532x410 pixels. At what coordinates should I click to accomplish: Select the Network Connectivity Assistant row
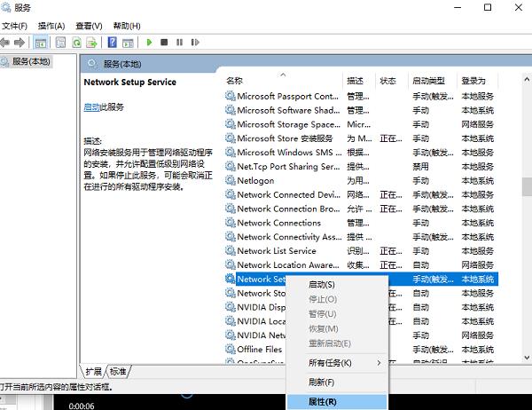360,237
